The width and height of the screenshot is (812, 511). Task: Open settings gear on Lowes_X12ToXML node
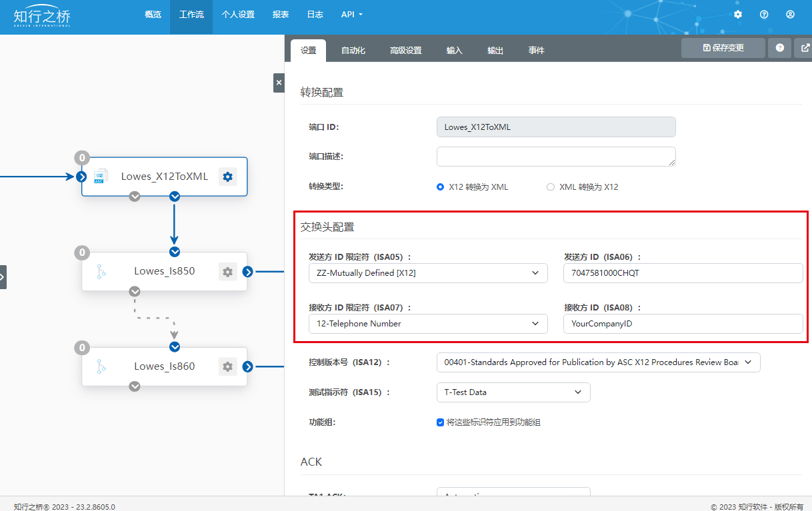tap(228, 177)
